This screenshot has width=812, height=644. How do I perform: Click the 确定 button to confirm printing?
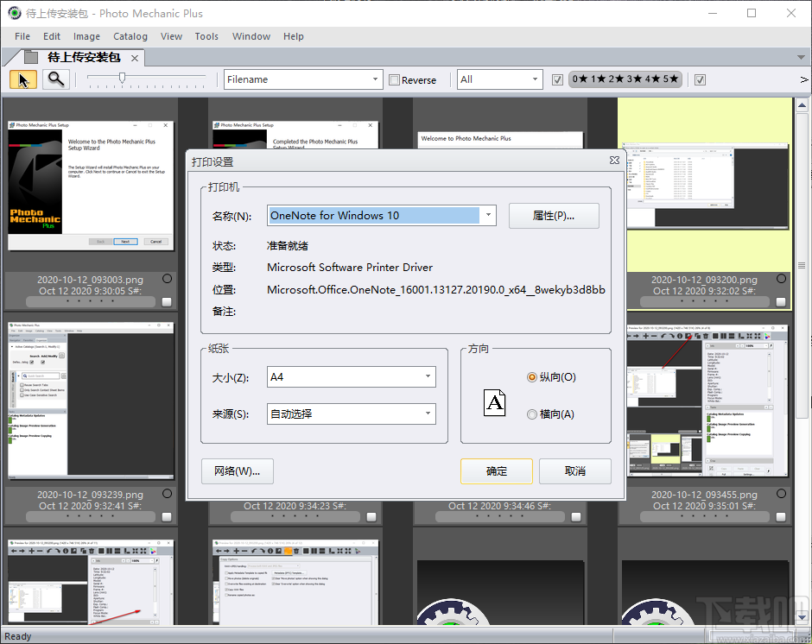click(x=496, y=471)
